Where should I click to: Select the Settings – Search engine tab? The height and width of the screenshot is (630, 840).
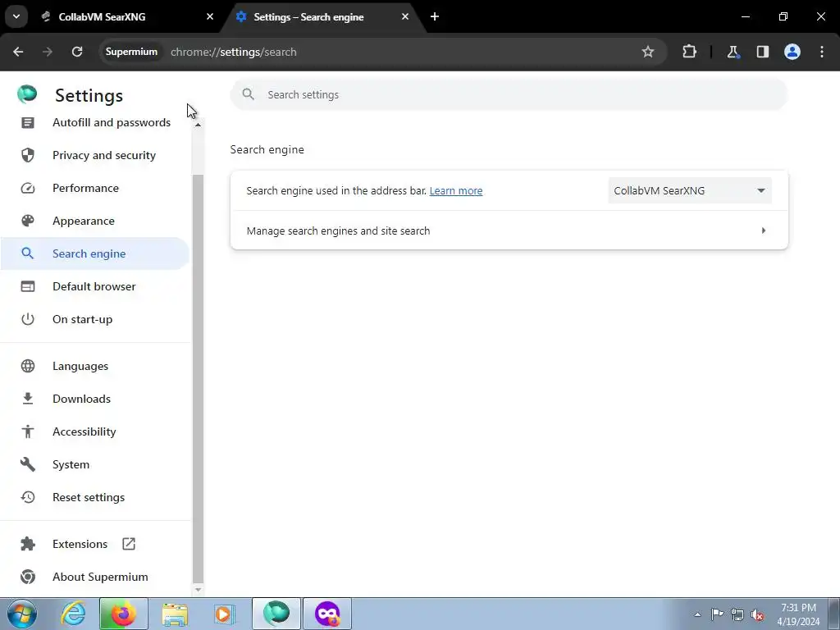322,16
